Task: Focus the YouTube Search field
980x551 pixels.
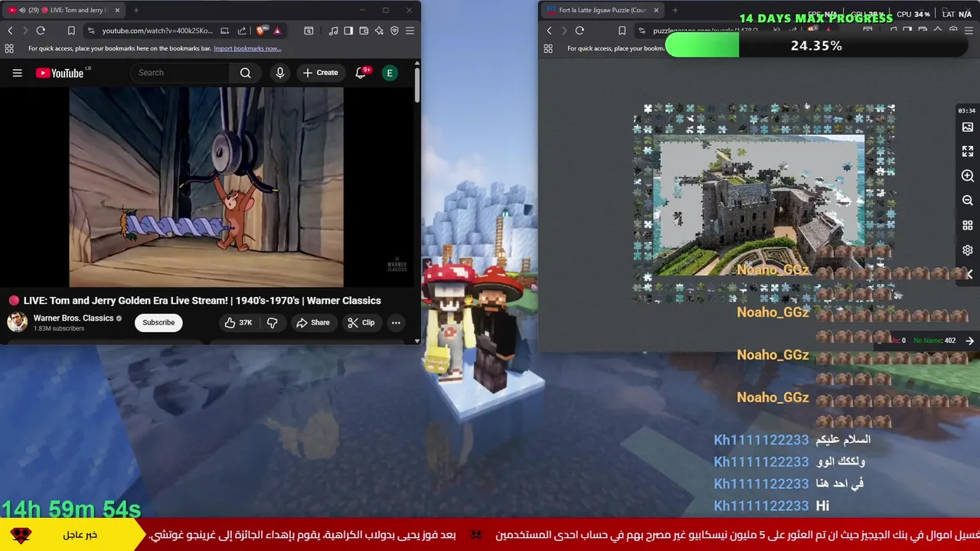Action: pyautogui.click(x=181, y=73)
